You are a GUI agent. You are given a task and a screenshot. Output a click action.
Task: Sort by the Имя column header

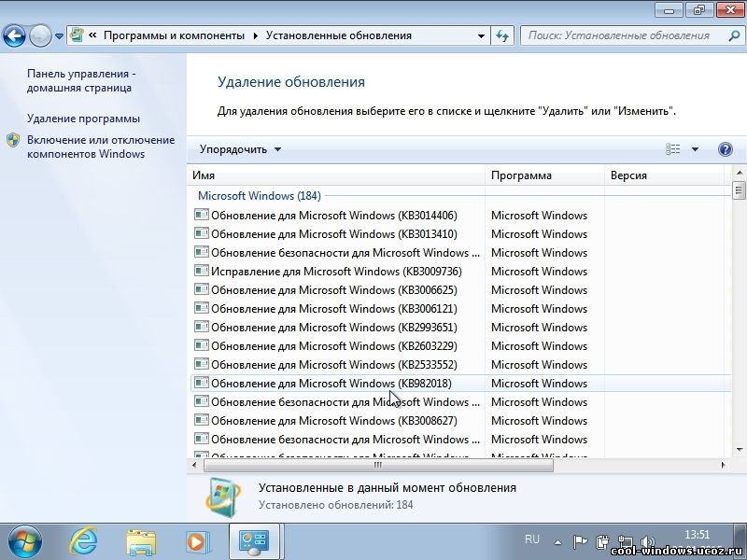pos(336,175)
